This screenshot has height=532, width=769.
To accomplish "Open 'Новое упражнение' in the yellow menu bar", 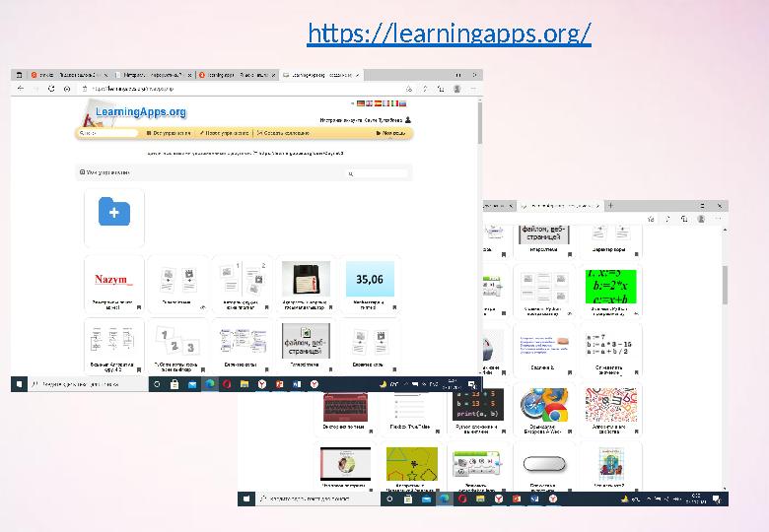I will pyautogui.click(x=224, y=133).
